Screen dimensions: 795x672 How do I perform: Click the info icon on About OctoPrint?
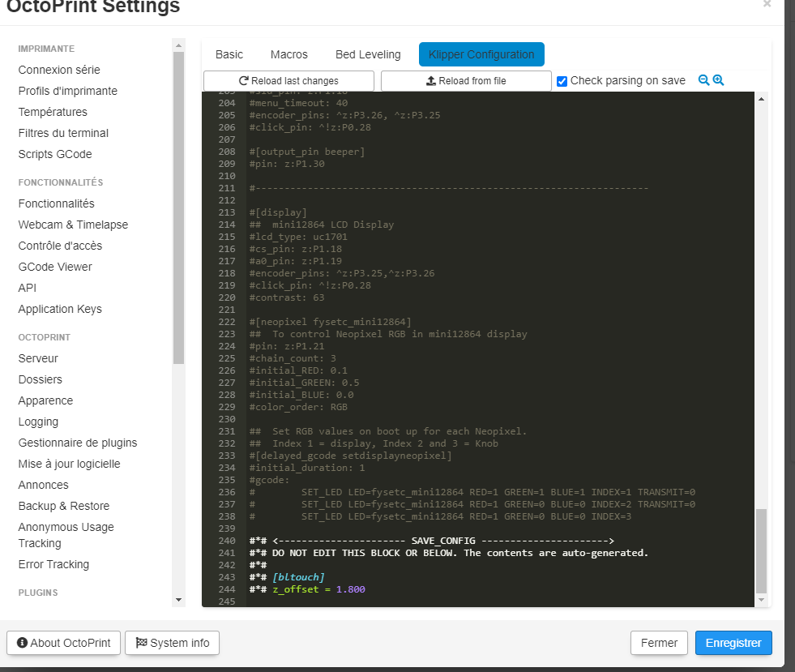coord(22,643)
